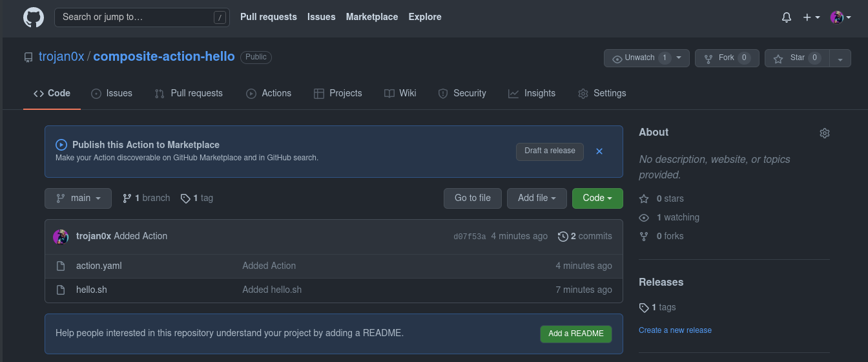Viewport: 868px width, 362px height.
Task: Click Go to file button
Action: pyautogui.click(x=473, y=198)
